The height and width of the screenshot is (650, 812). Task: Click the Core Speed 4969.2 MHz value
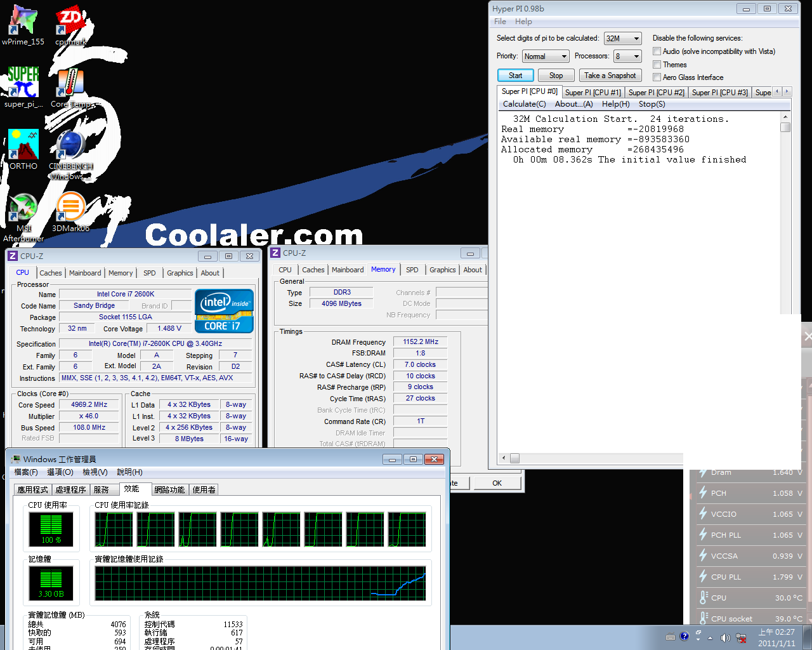(89, 404)
